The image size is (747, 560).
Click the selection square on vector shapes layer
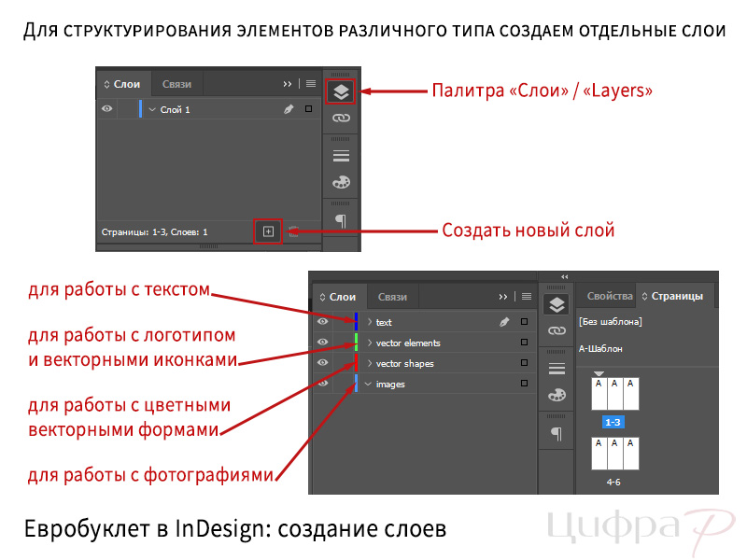(524, 362)
